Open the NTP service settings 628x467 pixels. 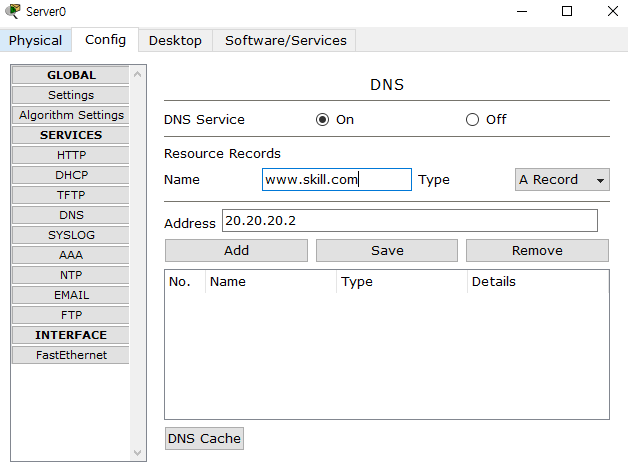(x=71, y=275)
